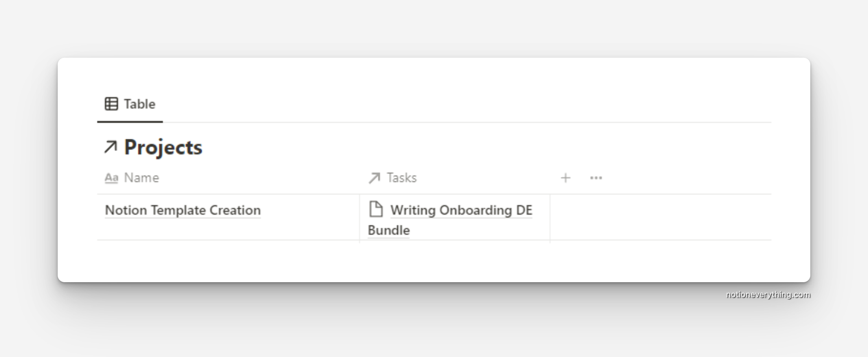The image size is (868, 357).
Task: Open the Projects linked database
Action: (163, 147)
